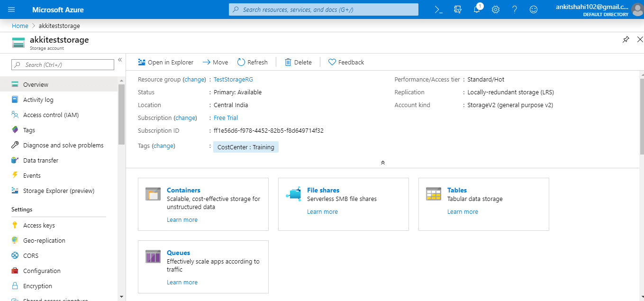Select Activity log menu item
The image size is (644, 301).
pyautogui.click(x=38, y=100)
